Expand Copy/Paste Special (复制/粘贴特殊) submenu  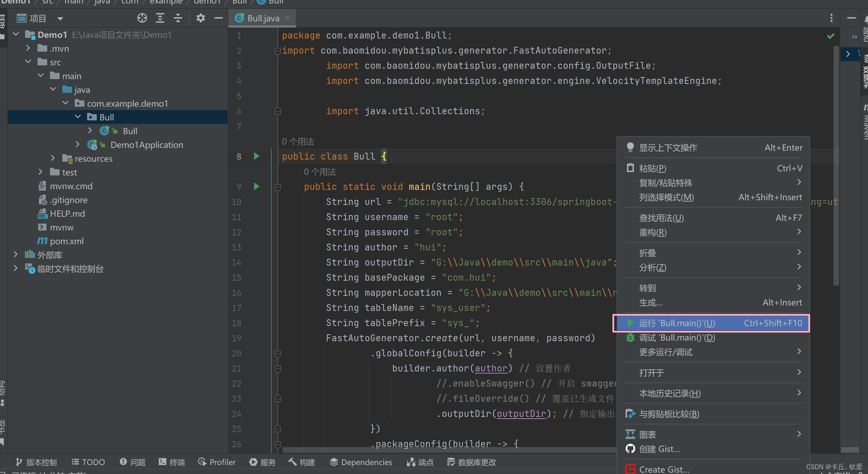(x=713, y=183)
